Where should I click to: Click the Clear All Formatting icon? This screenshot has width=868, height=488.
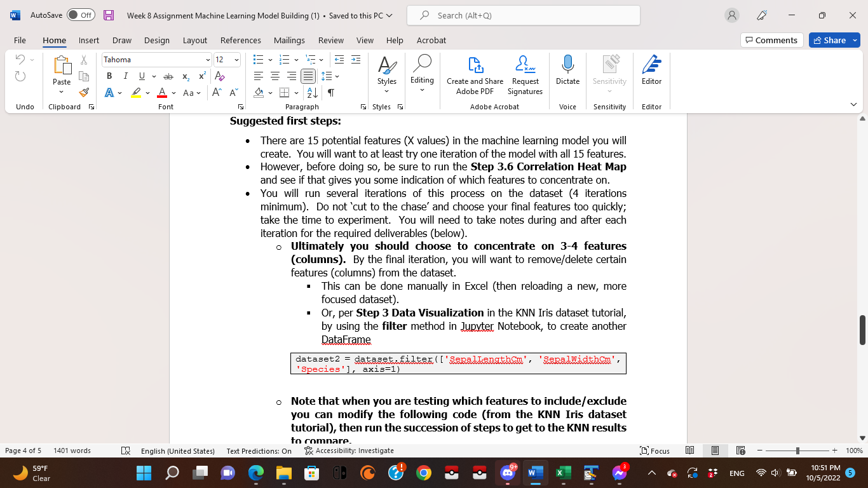[220, 76]
